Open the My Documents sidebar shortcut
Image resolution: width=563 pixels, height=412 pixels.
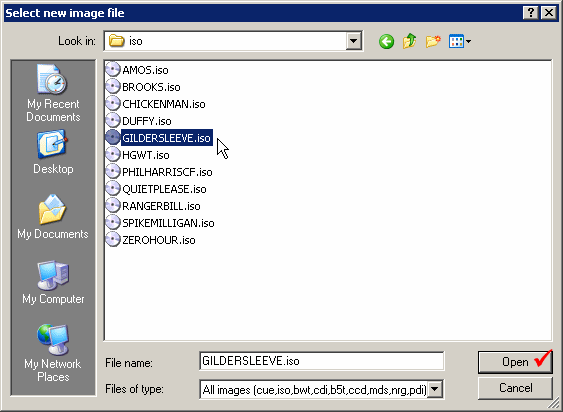[53, 217]
